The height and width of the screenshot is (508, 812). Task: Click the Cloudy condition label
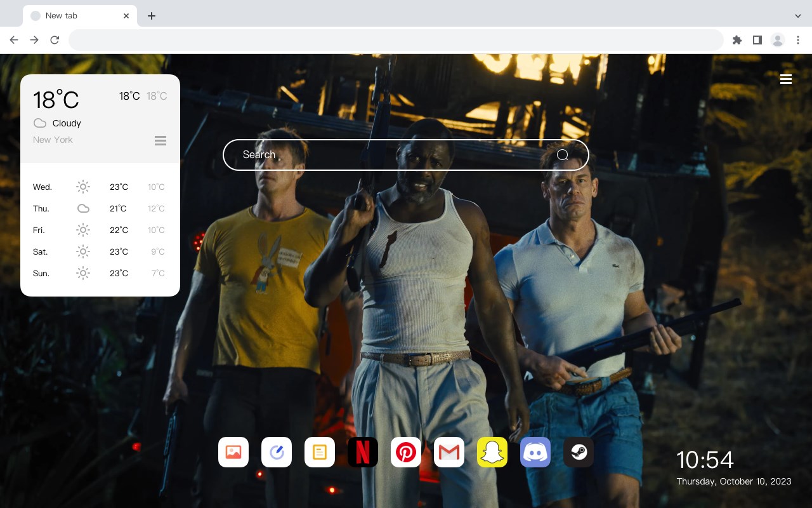point(67,123)
